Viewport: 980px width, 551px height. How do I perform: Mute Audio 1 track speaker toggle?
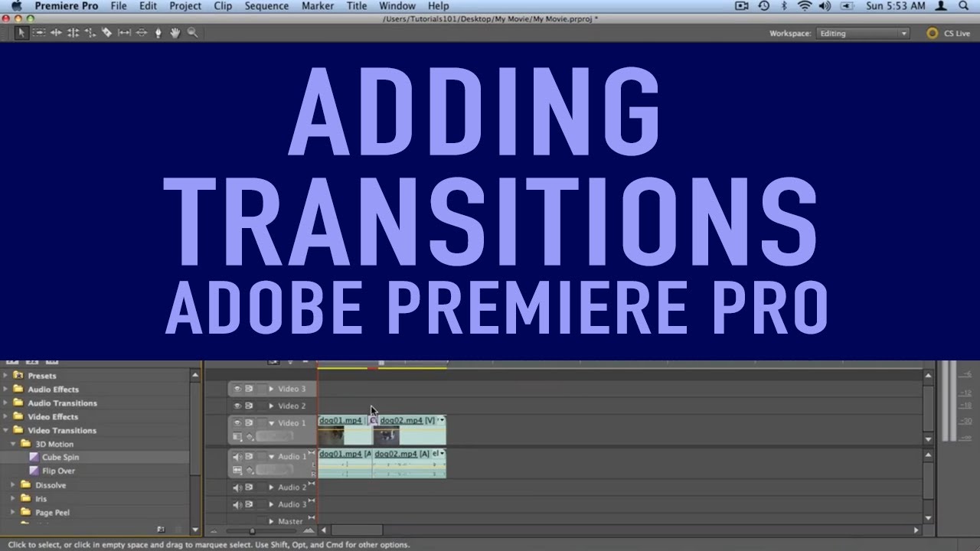(237, 456)
